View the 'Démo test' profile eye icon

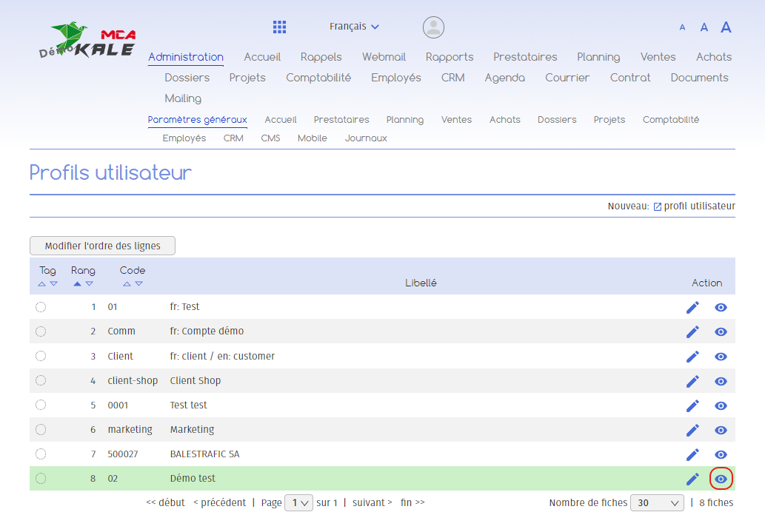pos(721,479)
